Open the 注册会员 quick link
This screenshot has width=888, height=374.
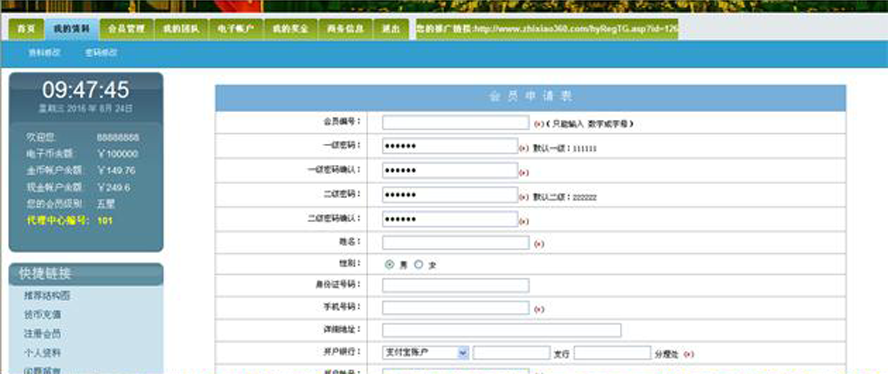point(42,334)
